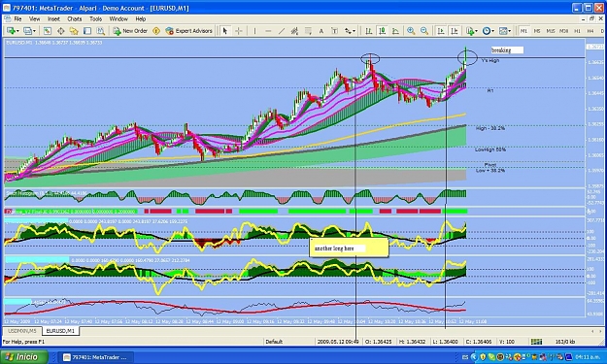Open the Tools menu
Screen dimensions: 607x364
point(95,19)
